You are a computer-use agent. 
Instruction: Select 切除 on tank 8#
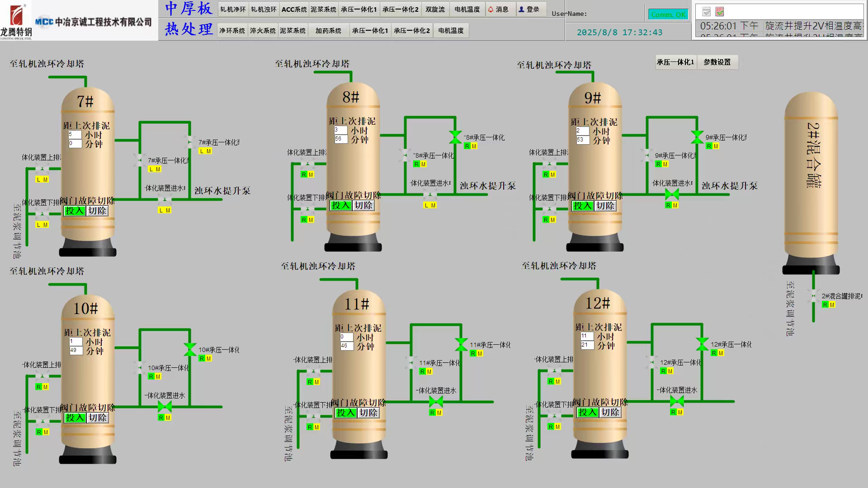(x=363, y=206)
